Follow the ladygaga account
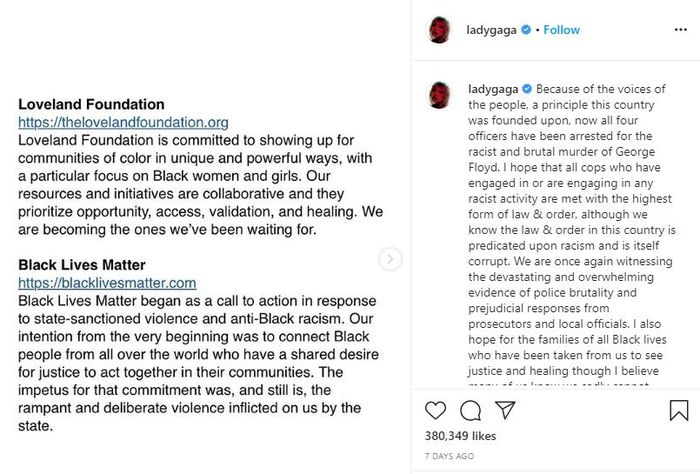The height and width of the screenshot is (474, 700). pyautogui.click(x=562, y=30)
